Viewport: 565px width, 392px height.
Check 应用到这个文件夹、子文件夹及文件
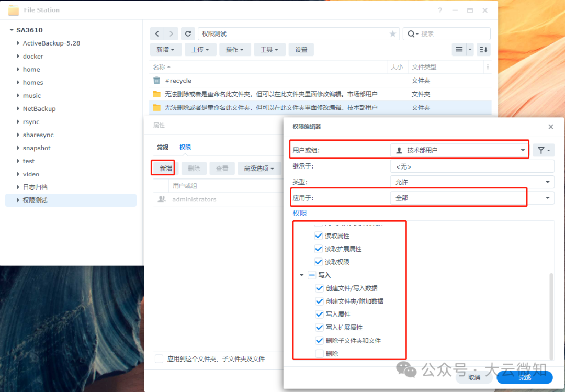[x=159, y=359]
